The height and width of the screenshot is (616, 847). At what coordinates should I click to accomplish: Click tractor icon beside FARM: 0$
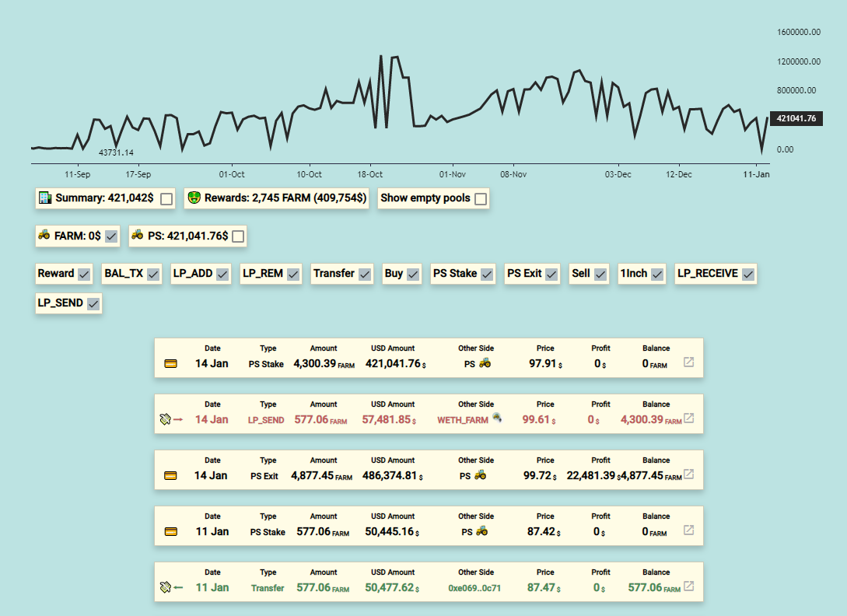(x=44, y=235)
